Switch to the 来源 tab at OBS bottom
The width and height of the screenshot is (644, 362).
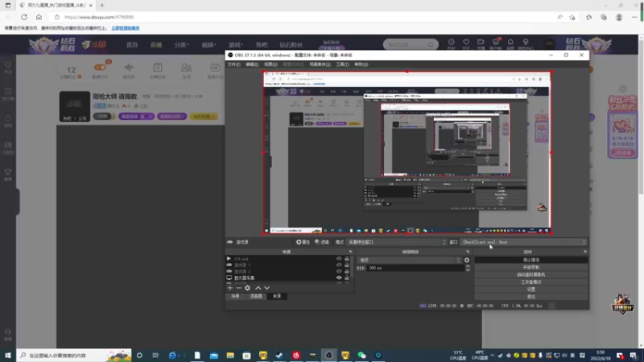(x=277, y=296)
